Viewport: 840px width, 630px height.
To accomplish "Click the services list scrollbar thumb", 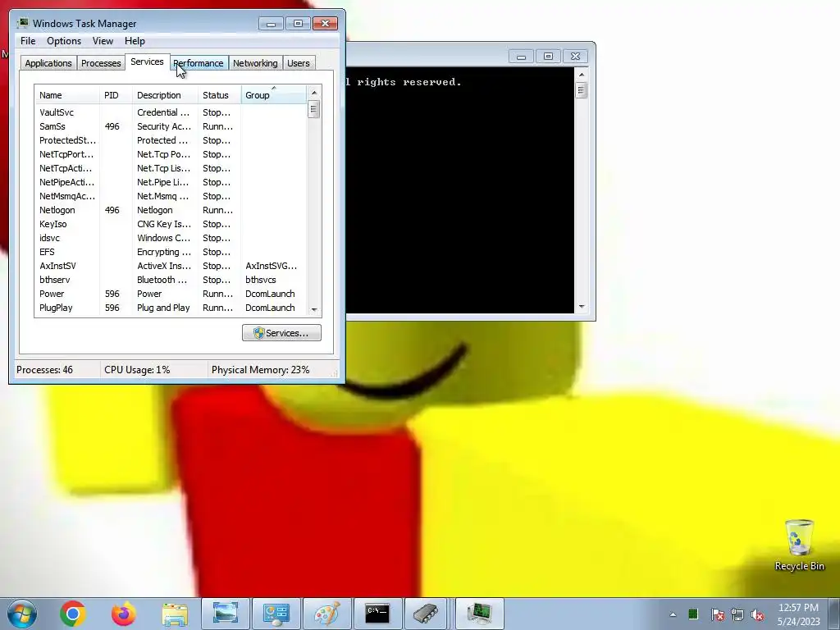I will (x=314, y=110).
